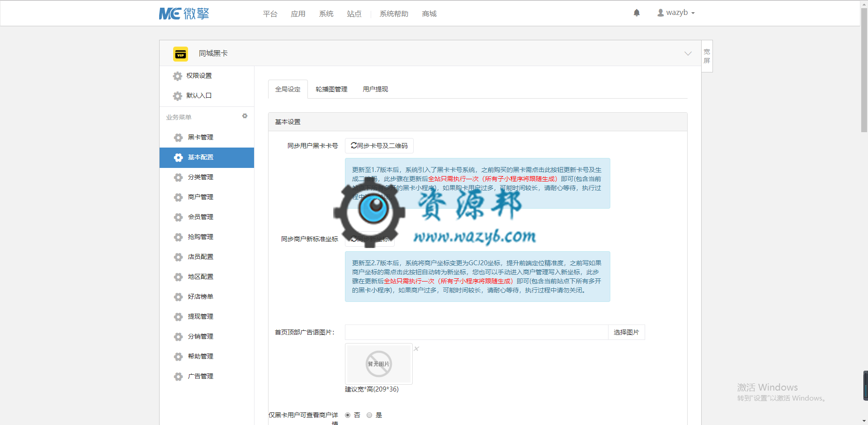This screenshot has width=868, height=425.
Task: Click gear icon beside 分类管理
Action: pos(179,177)
